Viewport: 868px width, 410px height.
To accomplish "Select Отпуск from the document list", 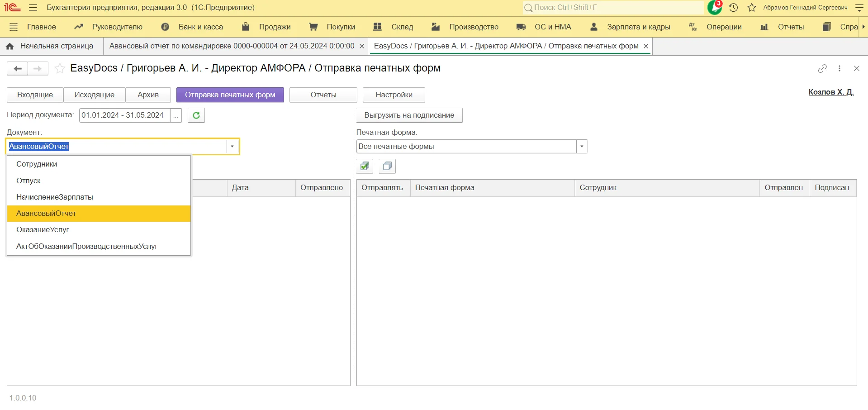I will tap(28, 181).
